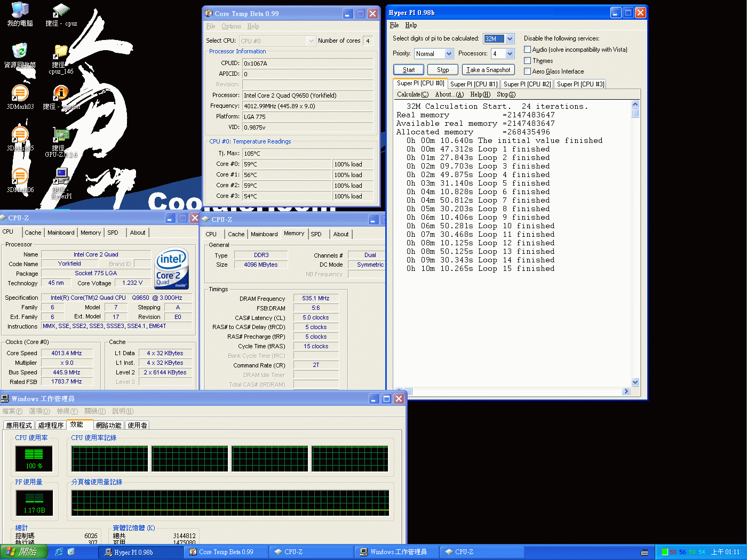Open the GPU-Z desktop shortcut
Viewport: 747px width, 560px height.
point(61,137)
